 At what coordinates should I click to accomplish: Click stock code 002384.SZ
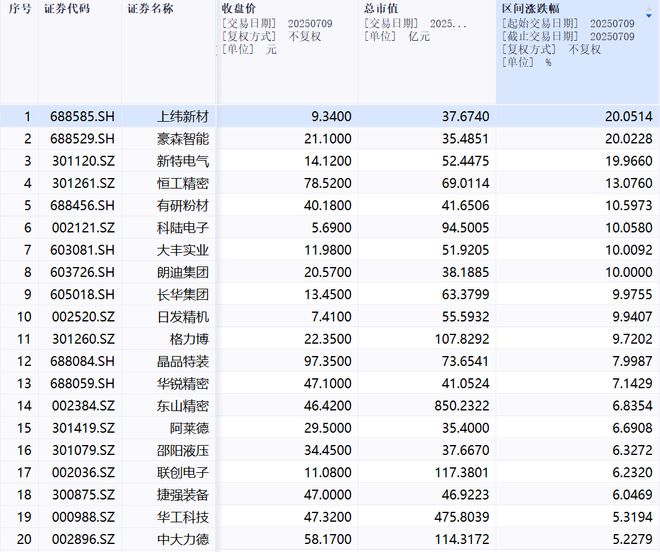(x=83, y=406)
